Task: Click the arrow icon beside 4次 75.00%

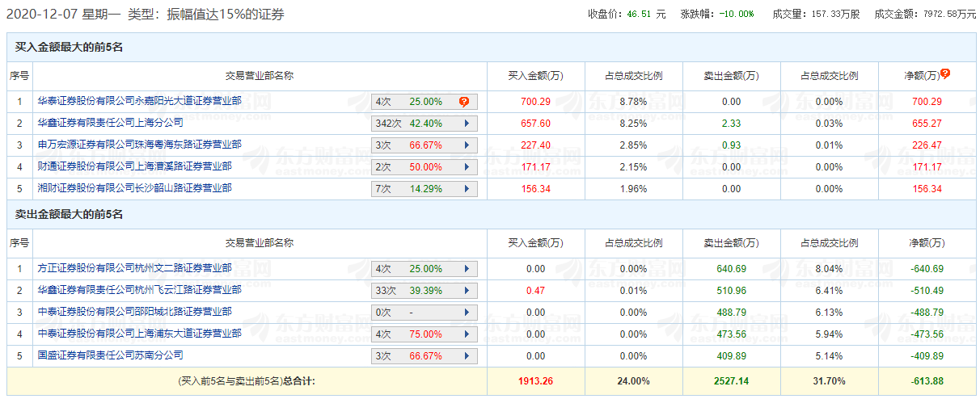Action: (x=467, y=334)
